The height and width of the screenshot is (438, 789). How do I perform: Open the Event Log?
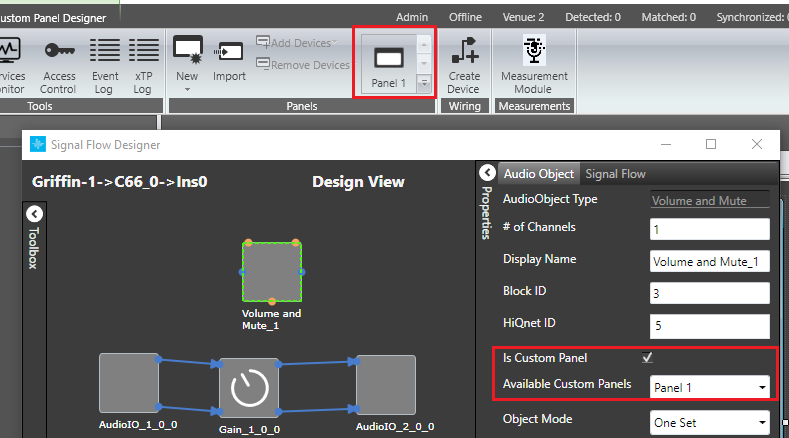105,66
